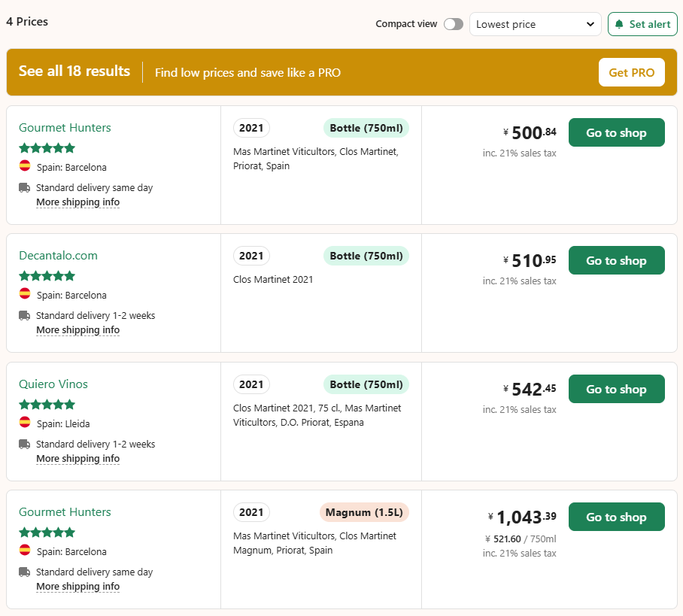Viewport: 683px width, 616px height.
Task: Click the Set alert button
Action: pyautogui.click(x=642, y=24)
